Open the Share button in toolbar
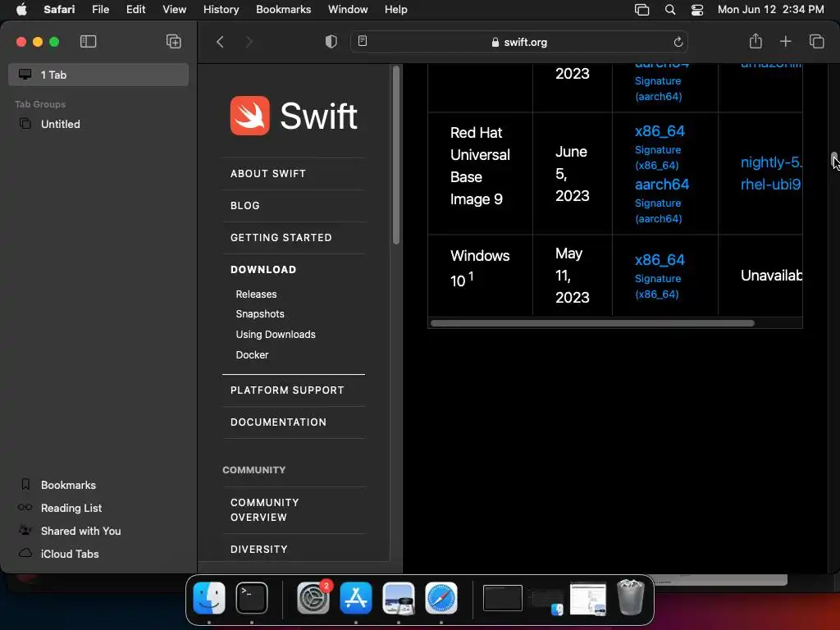 (756, 41)
